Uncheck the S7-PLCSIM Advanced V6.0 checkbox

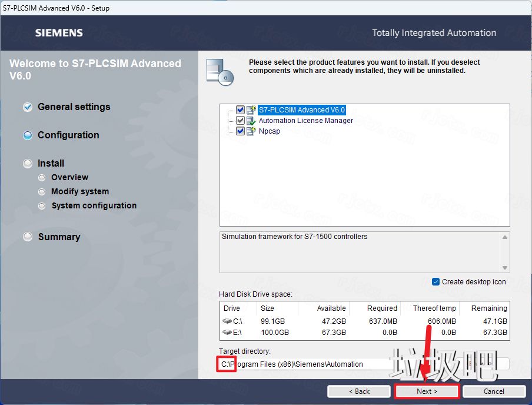(240, 109)
